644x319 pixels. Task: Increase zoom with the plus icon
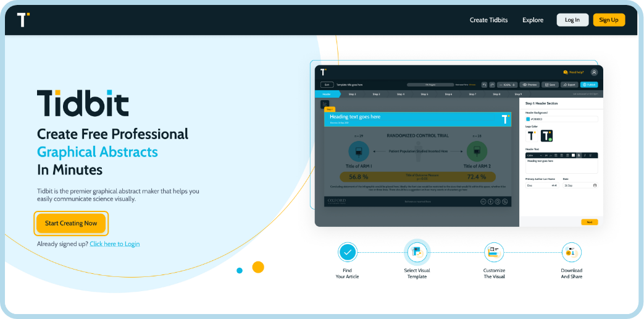[513, 85]
